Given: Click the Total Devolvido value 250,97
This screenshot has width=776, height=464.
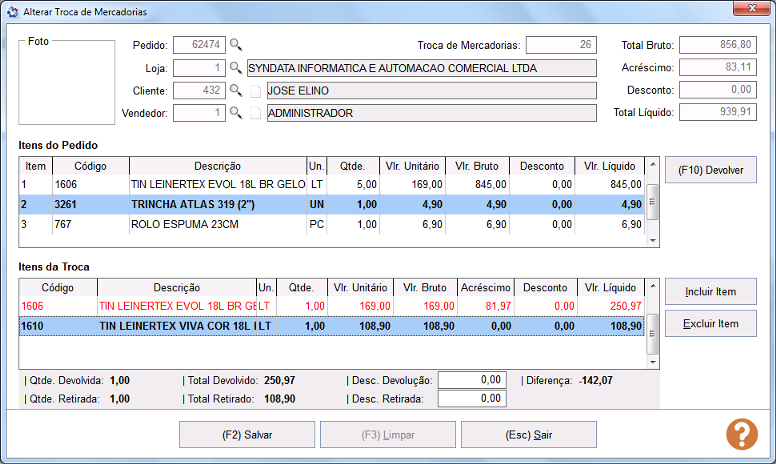Looking at the screenshot, I should click(280, 380).
